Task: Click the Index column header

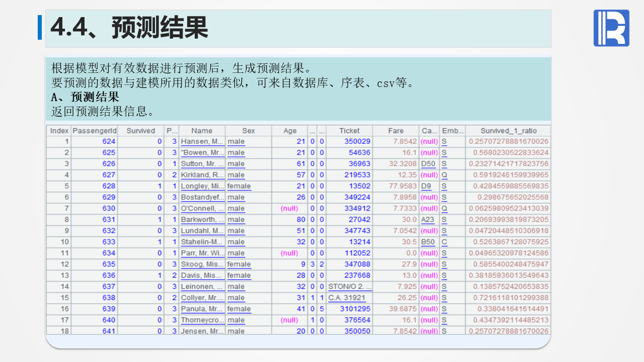Action: pyautogui.click(x=59, y=131)
